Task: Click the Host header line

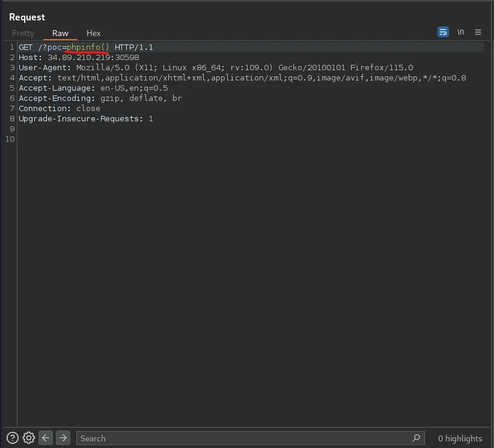Action: [79, 57]
